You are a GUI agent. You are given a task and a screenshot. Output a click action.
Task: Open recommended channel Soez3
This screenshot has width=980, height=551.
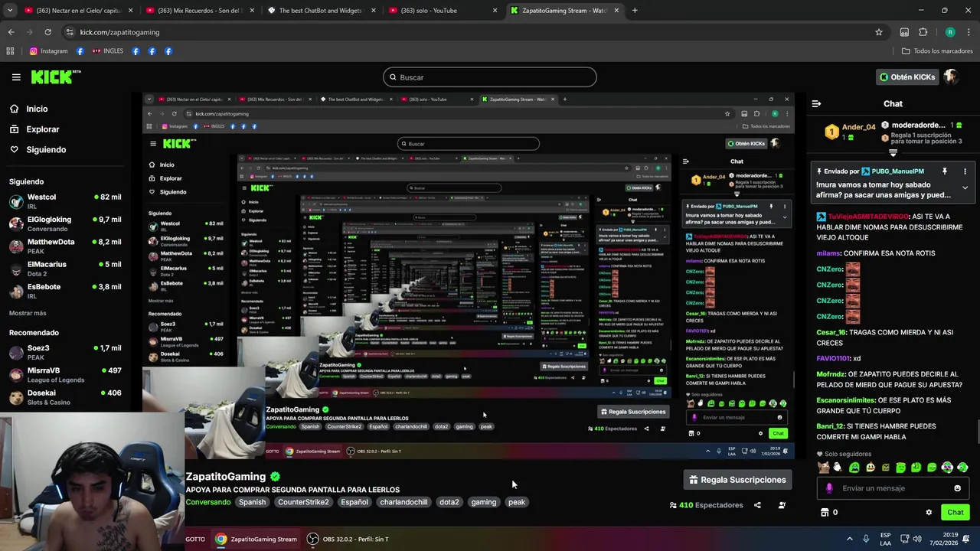point(65,352)
